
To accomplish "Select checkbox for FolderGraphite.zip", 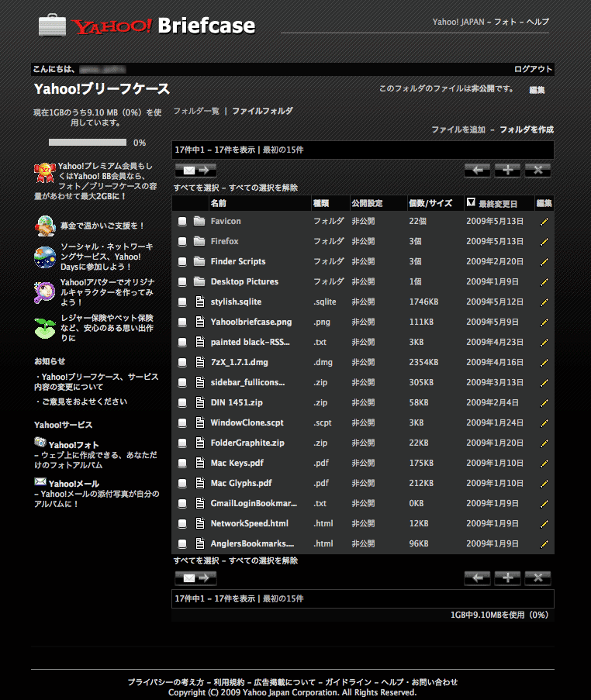I will (x=181, y=443).
